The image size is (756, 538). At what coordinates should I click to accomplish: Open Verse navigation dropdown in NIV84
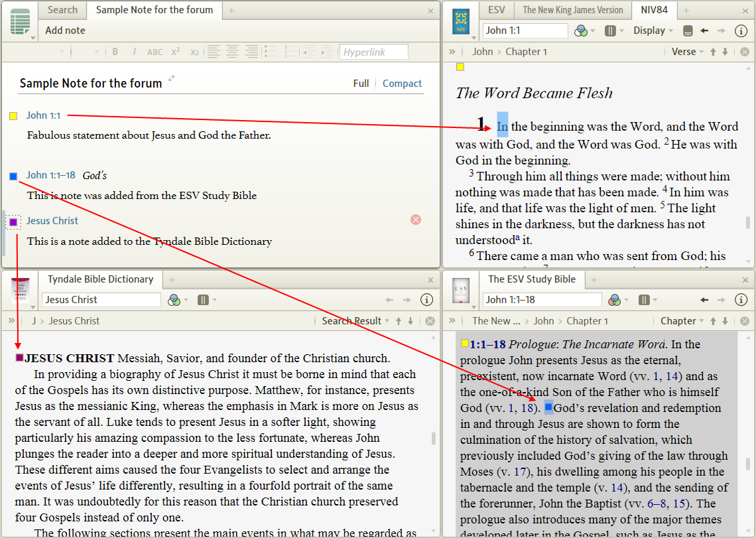pos(687,52)
